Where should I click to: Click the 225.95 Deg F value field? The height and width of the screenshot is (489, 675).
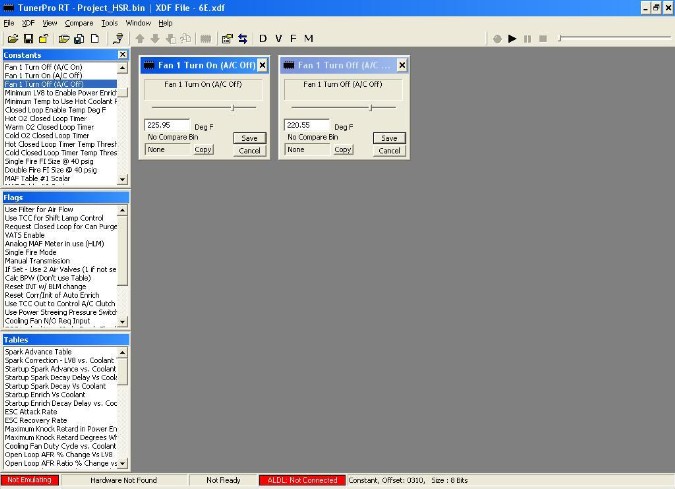[x=166, y=125]
